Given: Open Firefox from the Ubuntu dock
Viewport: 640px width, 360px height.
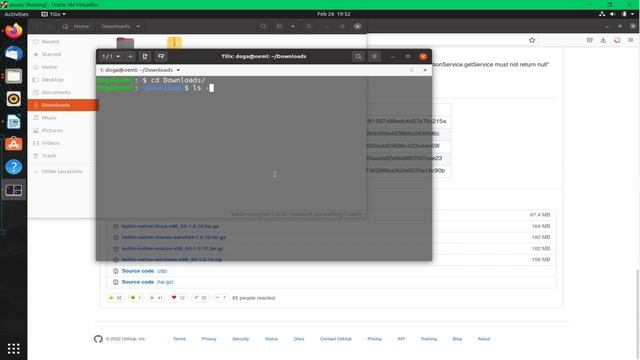Looking at the screenshot, I should click(x=13, y=31).
